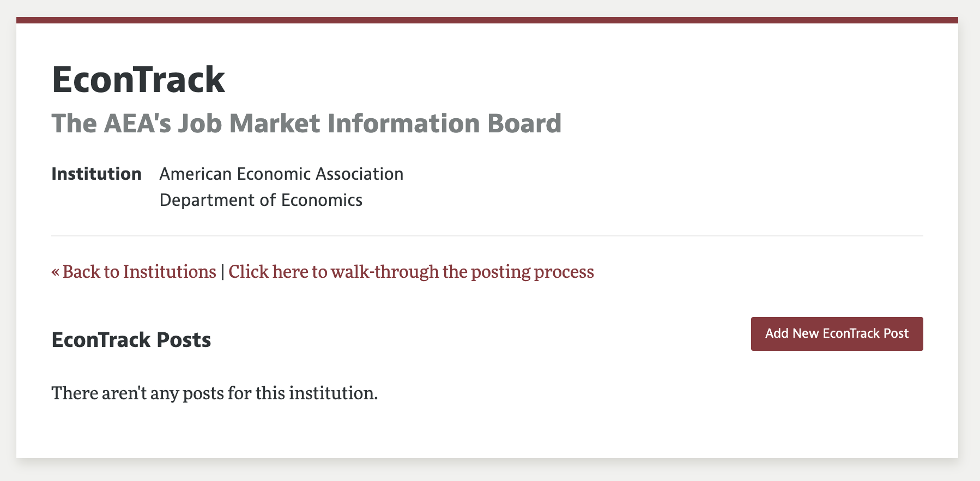This screenshot has width=980, height=481.
Task: Click the 'American Economic Association' institution name
Action: [281, 174]
